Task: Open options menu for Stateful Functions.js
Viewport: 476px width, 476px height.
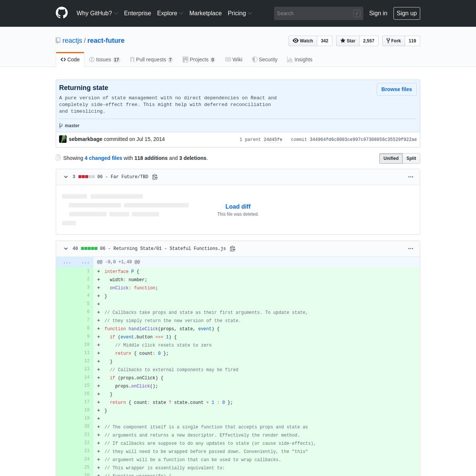Action: (x=410, y=248)
